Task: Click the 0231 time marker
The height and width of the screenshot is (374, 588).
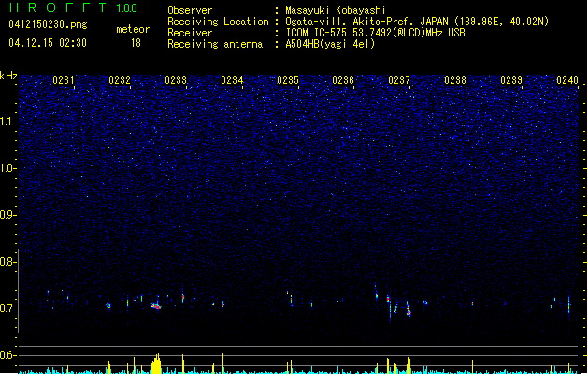Action: [64, 80]
